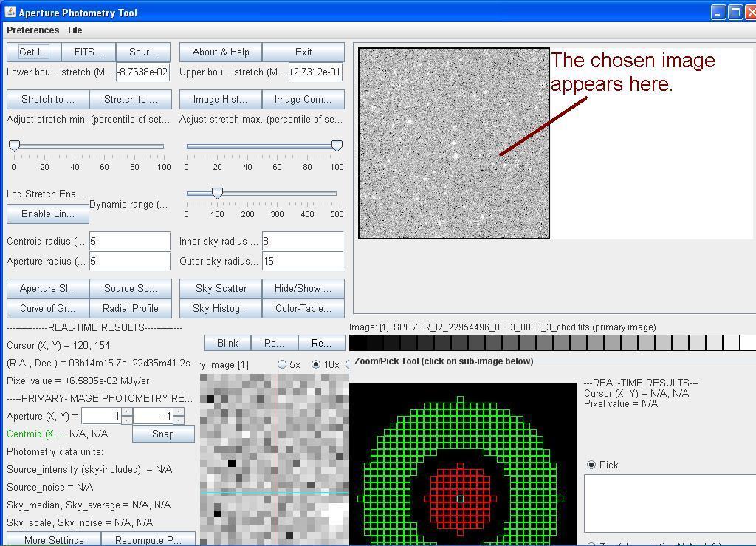Select the 10x zoom radio button

[x=317, y=364]
